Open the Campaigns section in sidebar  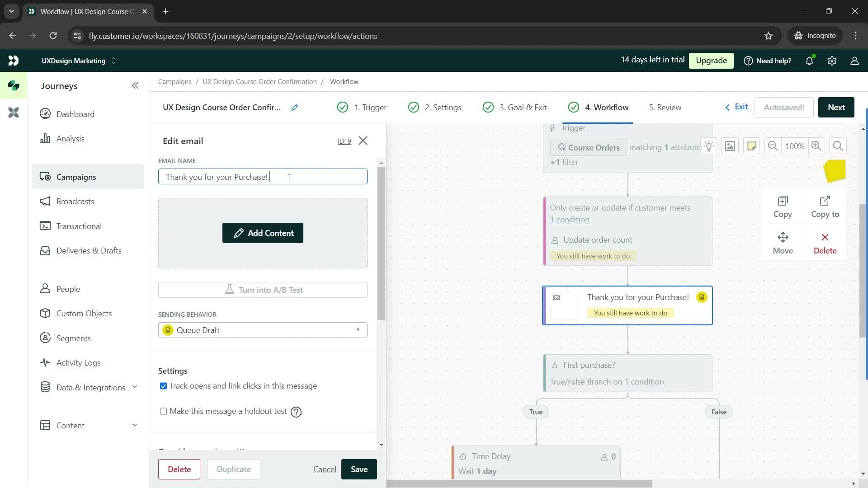coord(75,176)
